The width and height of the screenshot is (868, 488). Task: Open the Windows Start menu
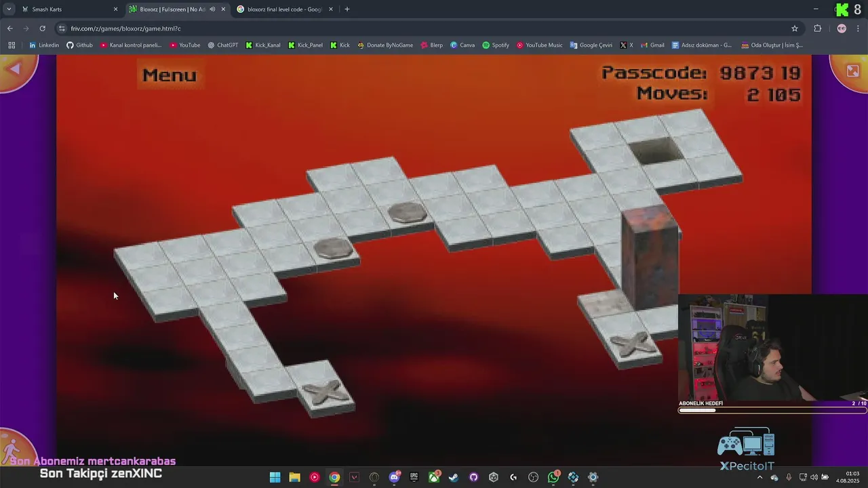275,477
